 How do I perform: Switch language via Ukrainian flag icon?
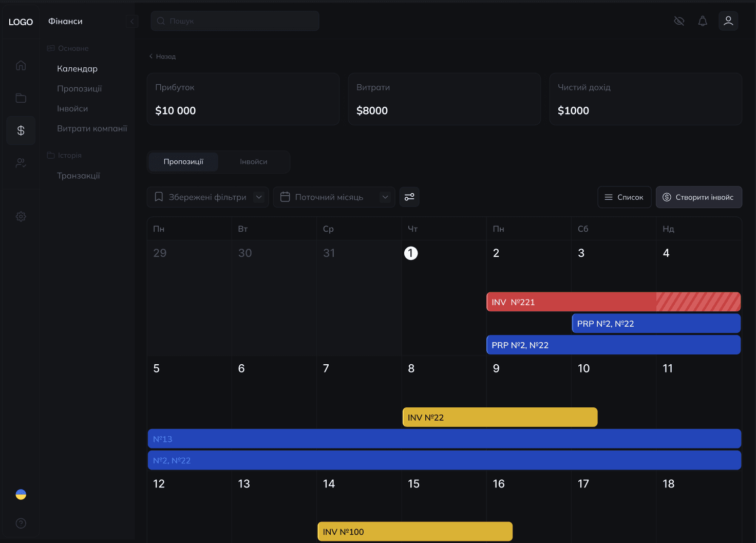point(21,495)
